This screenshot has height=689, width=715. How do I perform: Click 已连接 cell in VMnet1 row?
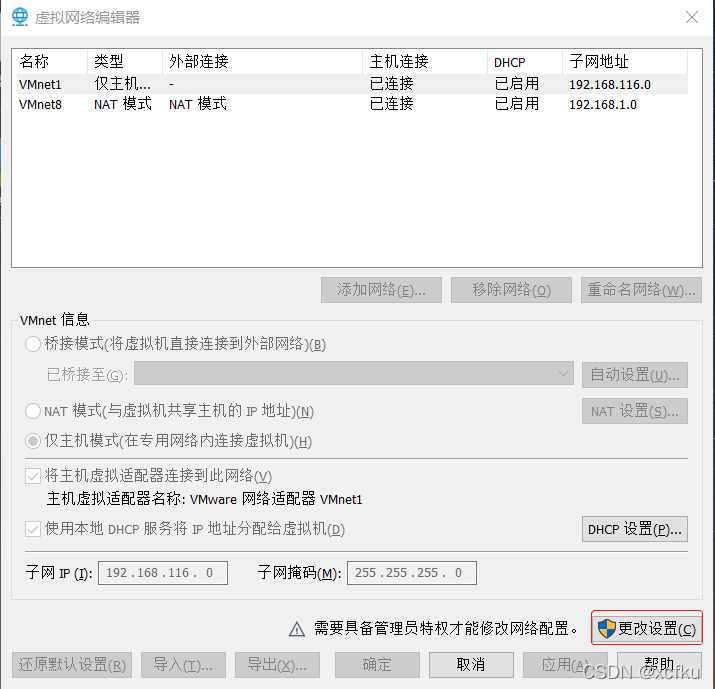point(391,84)
